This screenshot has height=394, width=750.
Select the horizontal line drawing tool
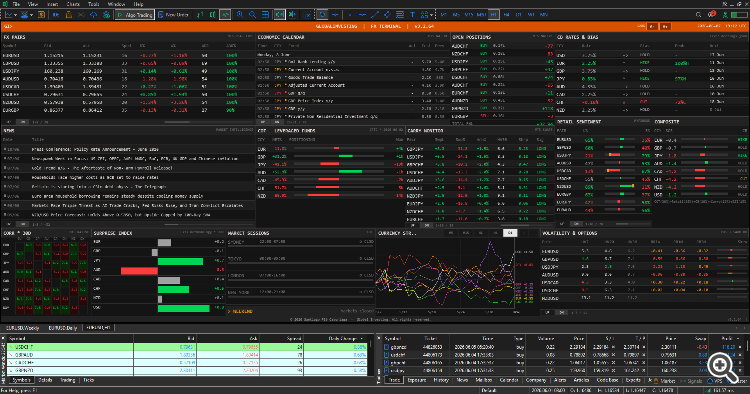pyautogui.click(x=362, y=15)
